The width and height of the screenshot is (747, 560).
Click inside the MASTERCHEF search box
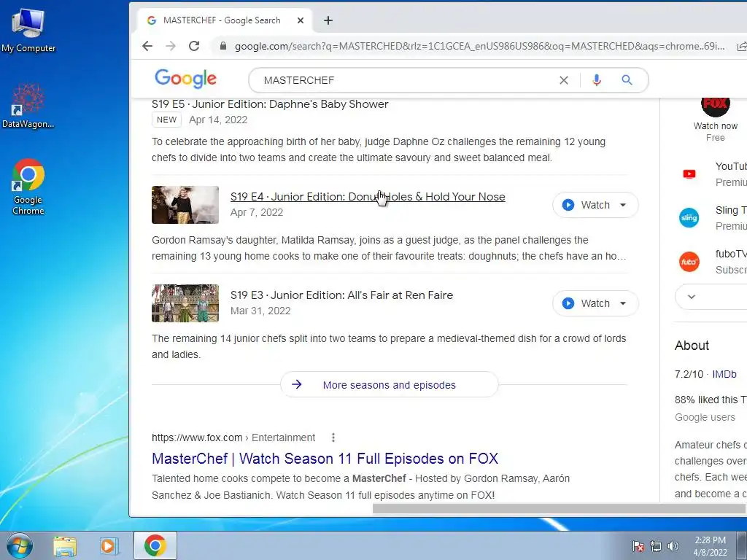click(405, 80)
